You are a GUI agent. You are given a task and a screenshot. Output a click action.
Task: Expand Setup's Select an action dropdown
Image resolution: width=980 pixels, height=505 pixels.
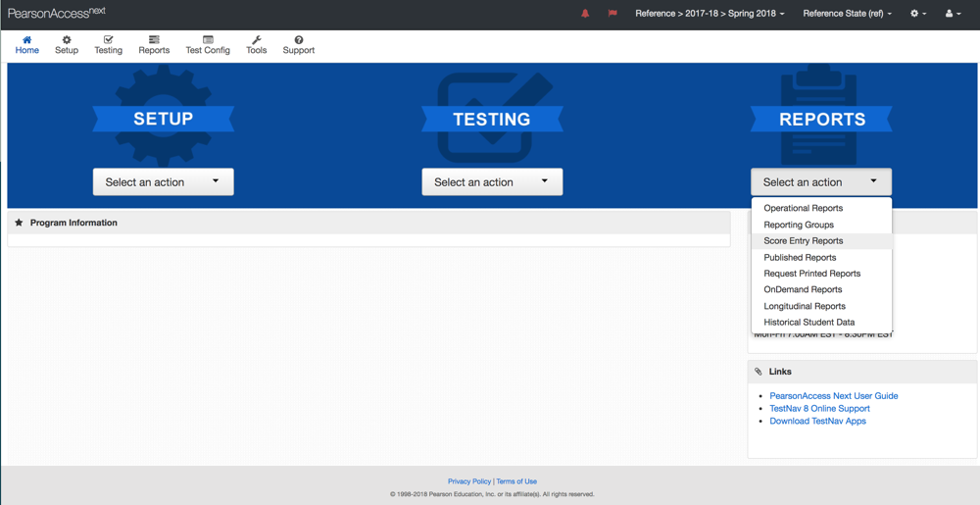163,181
